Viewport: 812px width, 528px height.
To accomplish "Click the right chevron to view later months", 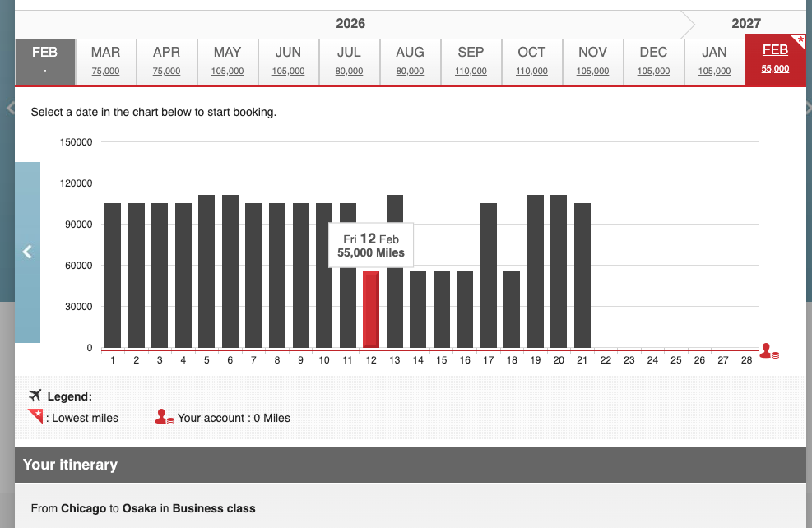I will [x=807, y=108].
